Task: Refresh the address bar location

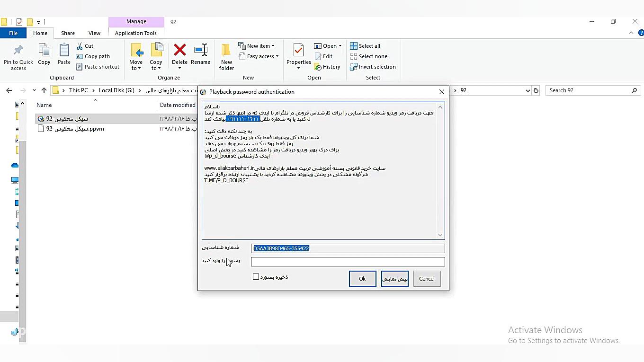Action: coord(536,90)
